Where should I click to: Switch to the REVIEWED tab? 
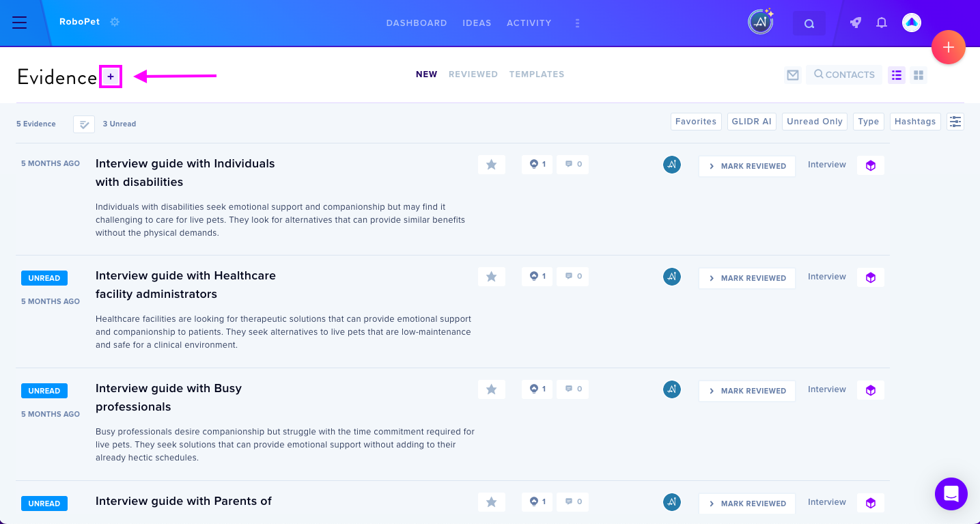point(473,74)
